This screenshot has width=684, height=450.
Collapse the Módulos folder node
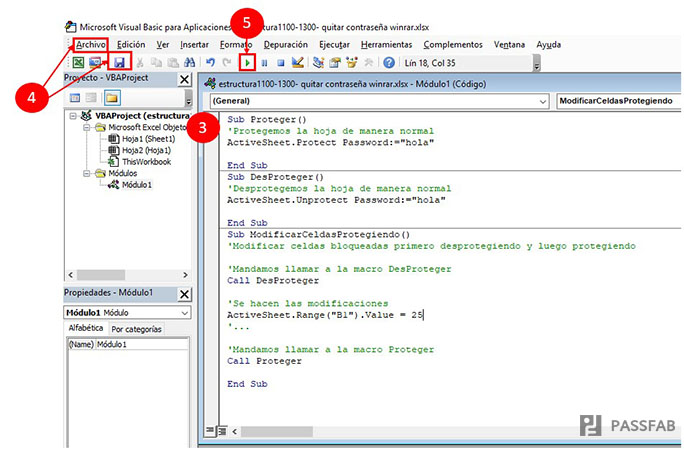[x=87, y=174]
